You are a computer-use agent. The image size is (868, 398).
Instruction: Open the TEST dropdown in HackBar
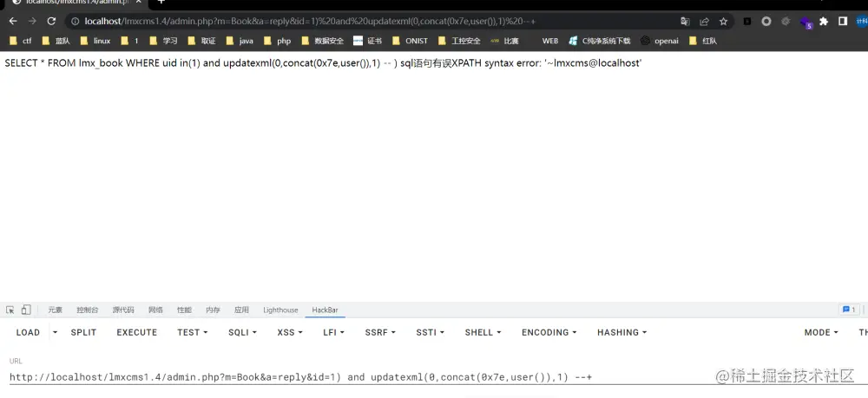[x=193, y=332]
